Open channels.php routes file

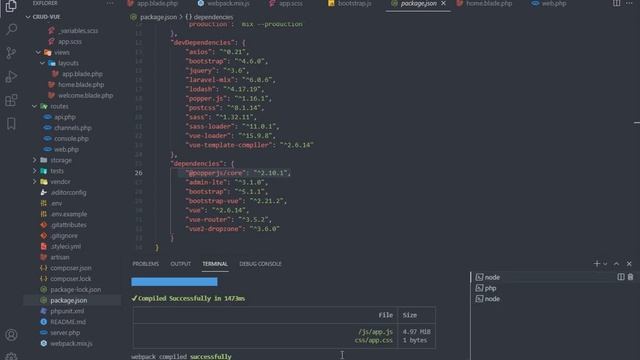click(73, 128)
